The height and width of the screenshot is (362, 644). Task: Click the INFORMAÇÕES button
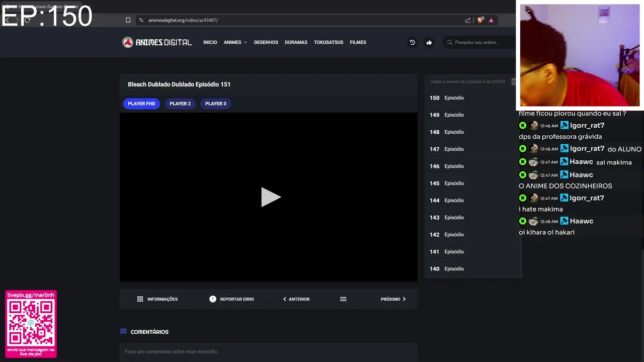[x=157, y=299]
